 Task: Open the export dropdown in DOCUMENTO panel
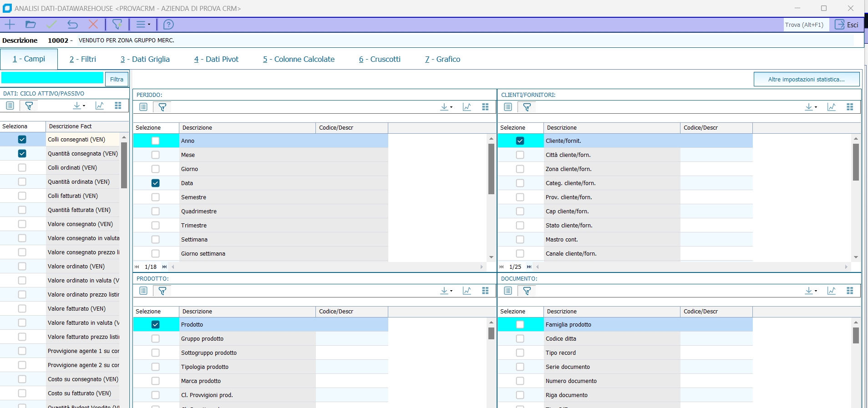pyautogui.click(x=811, y=291)
